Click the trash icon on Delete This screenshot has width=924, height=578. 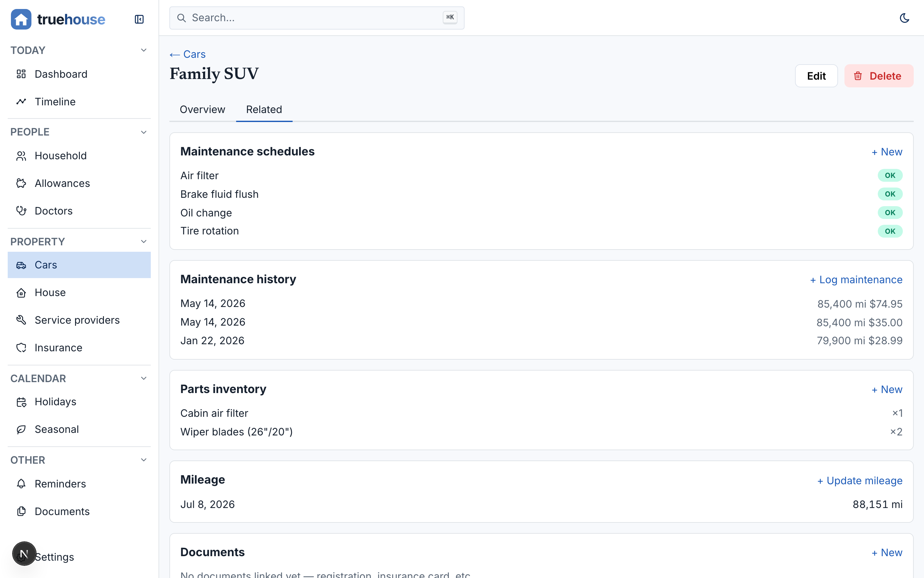pos(858,76)
